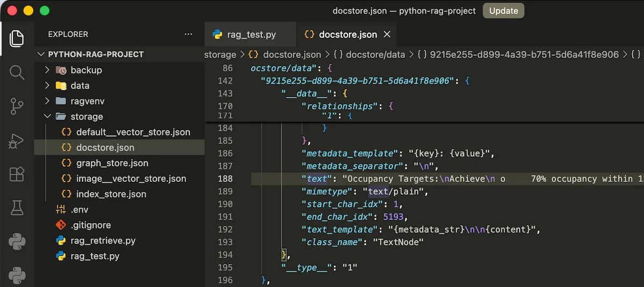Screen dimensions: 644x287
Task: Open Explorer more actions ellipsis menu
Action: coord(189,34)
